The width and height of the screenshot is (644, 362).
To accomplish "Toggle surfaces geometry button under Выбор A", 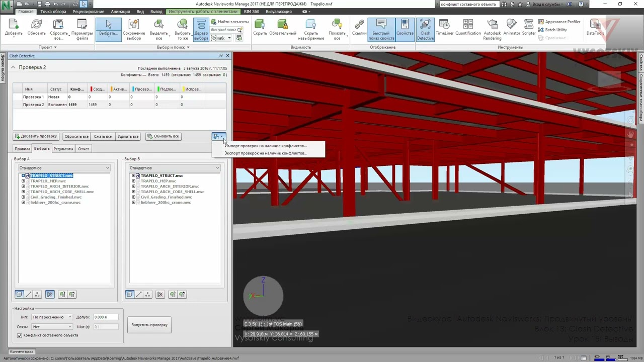I will (19, 295).
